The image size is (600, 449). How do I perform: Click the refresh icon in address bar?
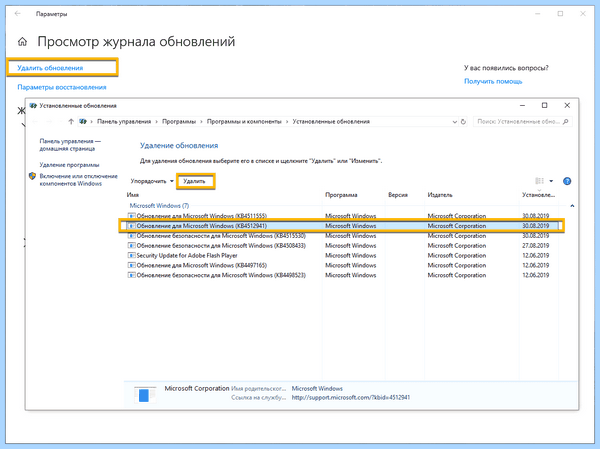click(x=463, y=122)
